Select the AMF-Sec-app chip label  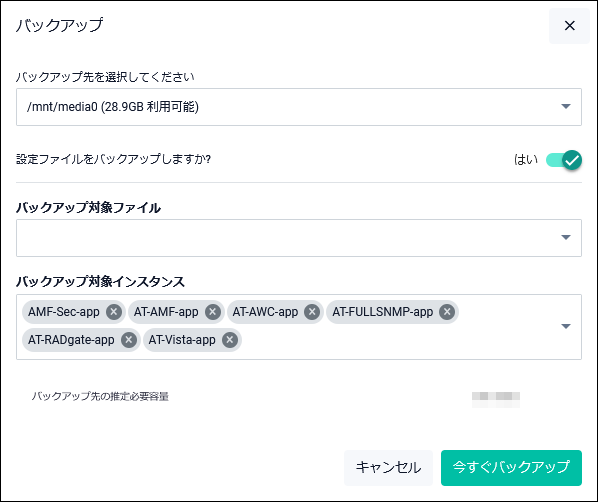[64, 312]
